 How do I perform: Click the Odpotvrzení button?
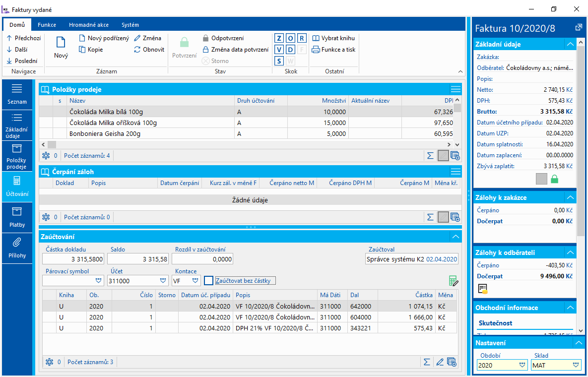coord(223,38)
